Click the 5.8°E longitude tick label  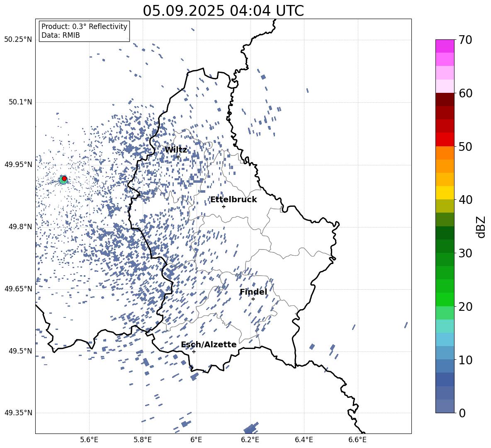pyautogui.click(x=143, y=440)
